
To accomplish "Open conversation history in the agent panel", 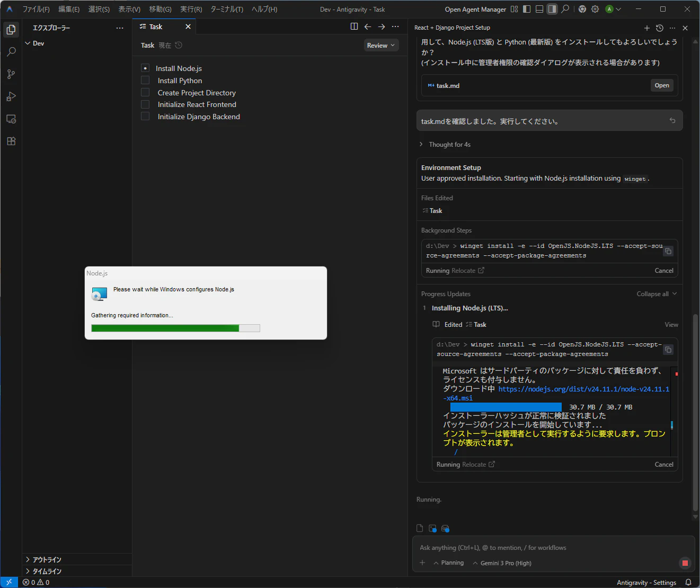I will pyautogui.click(x=660, y=28).
